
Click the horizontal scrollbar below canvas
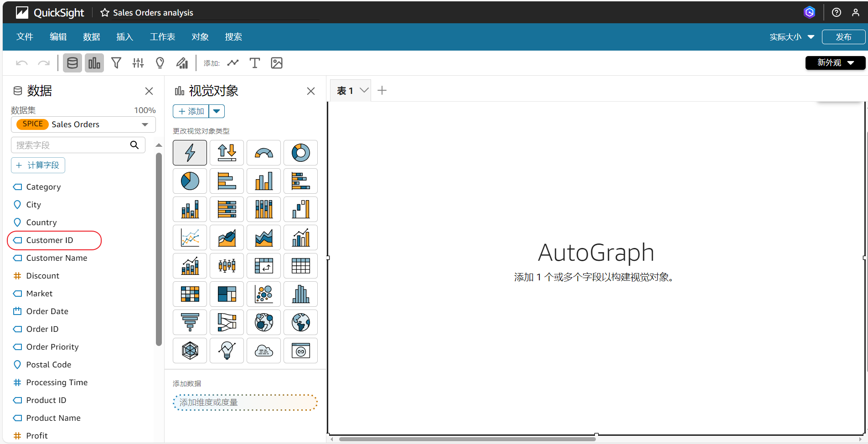tap(467, 439)
